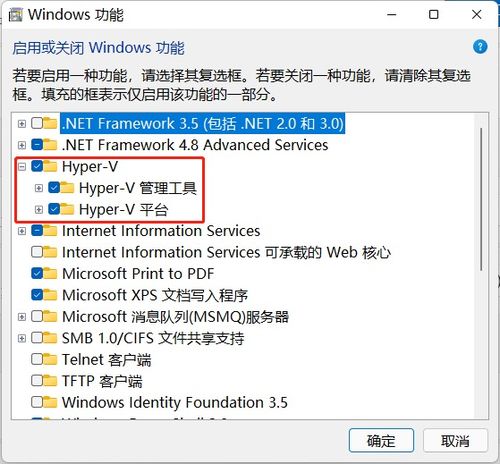Expand the Internet Information Services node
The width and height of the screenshot is (500, 464).
[x=22, y=231]
